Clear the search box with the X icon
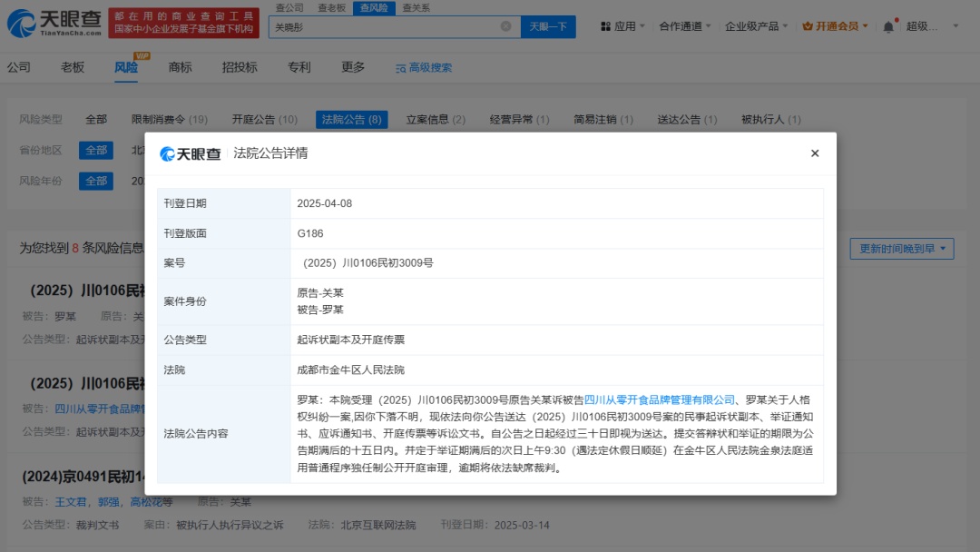This screenshot has width=980, height=552. pyautogui.click(x=505, y=26)
